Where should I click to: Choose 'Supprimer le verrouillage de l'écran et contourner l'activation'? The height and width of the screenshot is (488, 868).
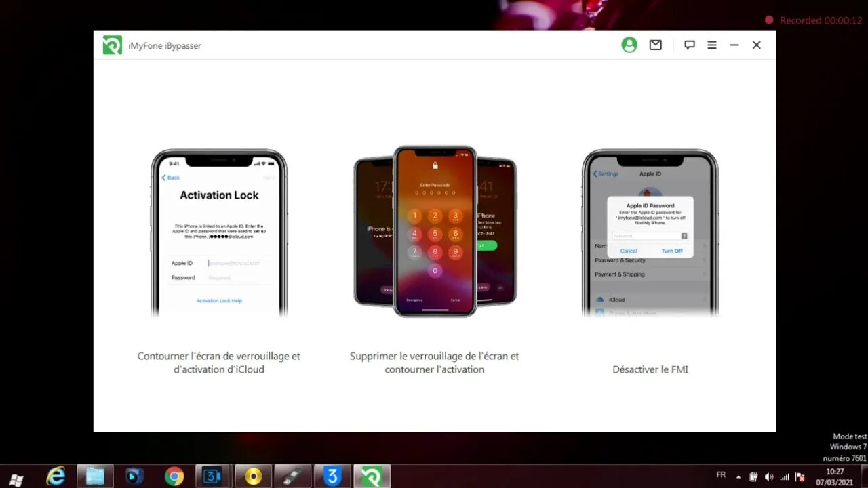(x=435, y=363)
